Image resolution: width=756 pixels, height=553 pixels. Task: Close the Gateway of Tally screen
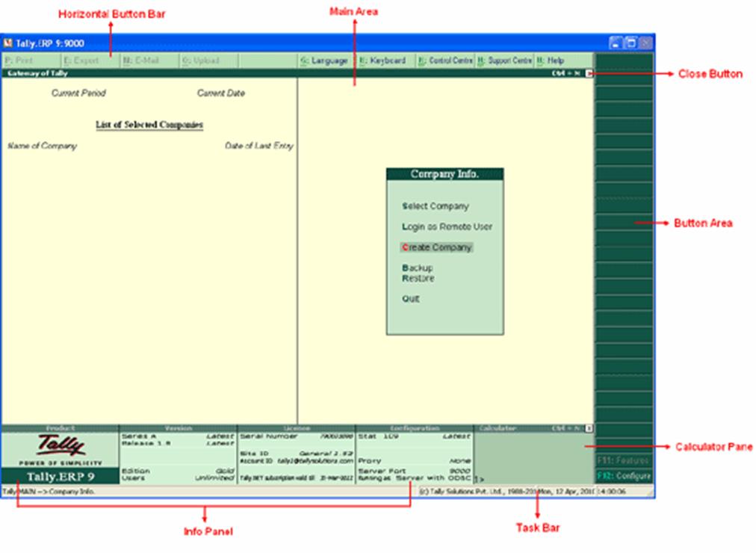pyautogui.click(x=589, y=74)
